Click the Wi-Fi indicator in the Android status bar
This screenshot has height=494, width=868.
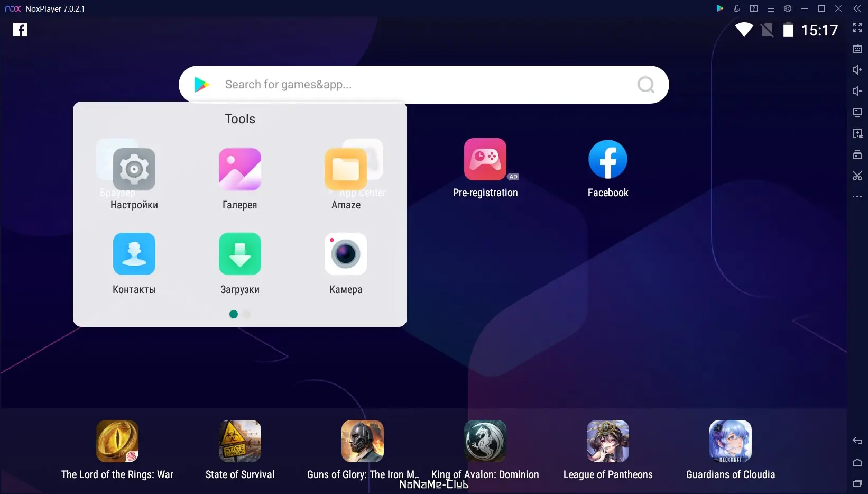(744, 30)
